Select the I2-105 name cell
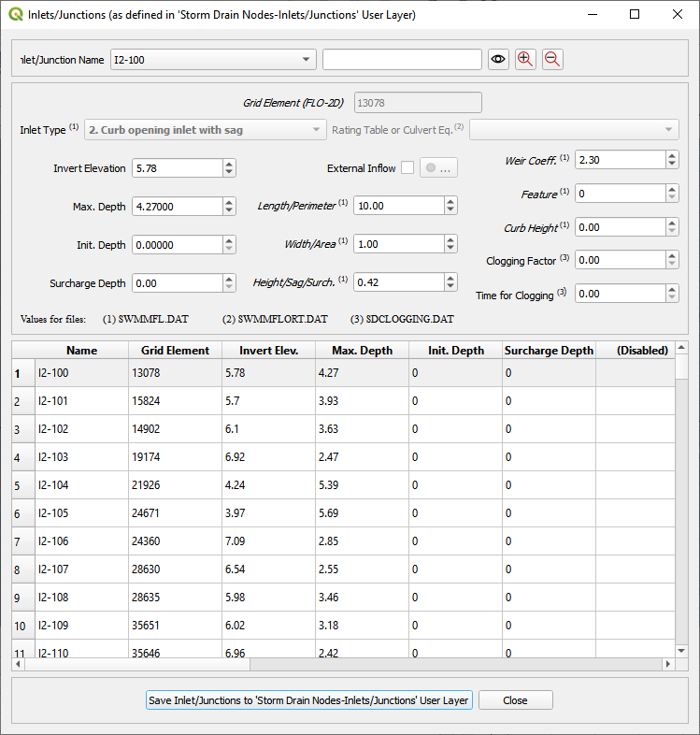This screenshot has width=700, height=735. [81, 513]
